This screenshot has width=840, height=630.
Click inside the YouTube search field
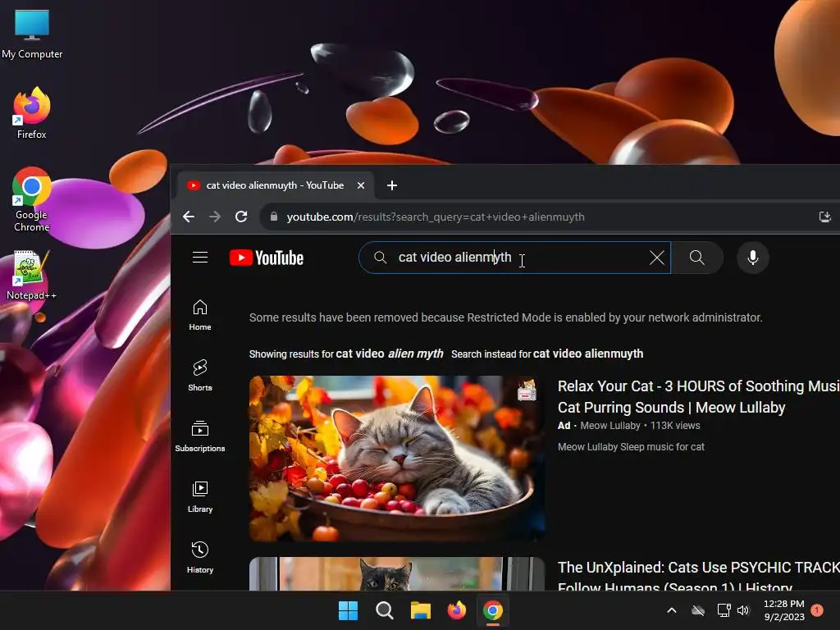pos(514,258)
